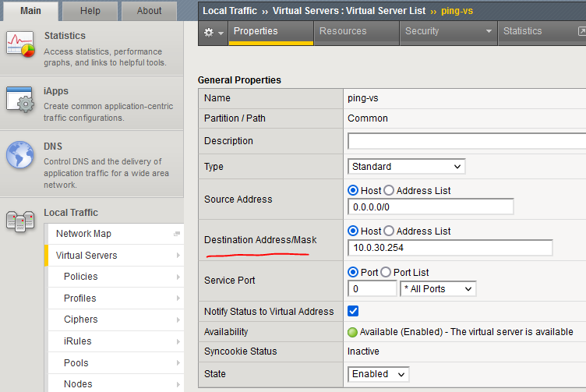Open the Security tab menu

pyautogui.click(x=448, y=31)
